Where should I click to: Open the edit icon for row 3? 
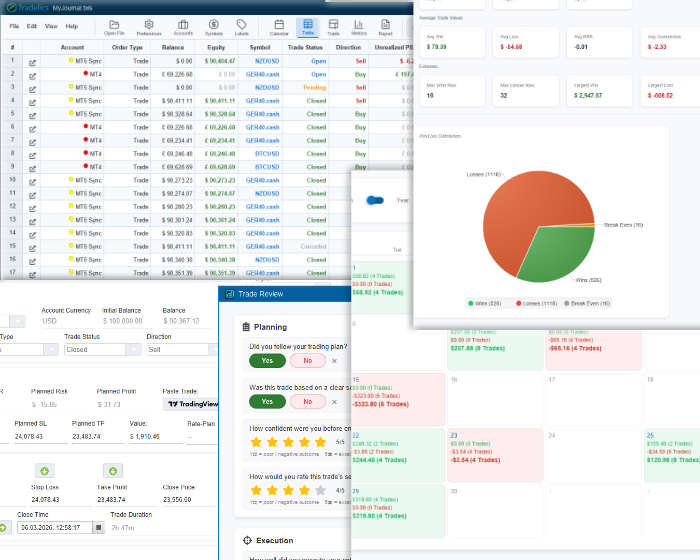click(x=32, y=89)
